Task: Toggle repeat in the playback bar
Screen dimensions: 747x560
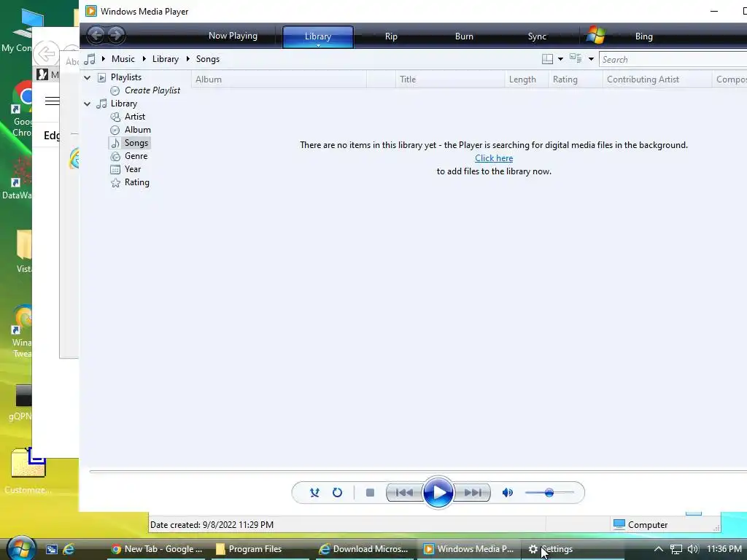Action: pyautogui.click(x=337, y=492)
